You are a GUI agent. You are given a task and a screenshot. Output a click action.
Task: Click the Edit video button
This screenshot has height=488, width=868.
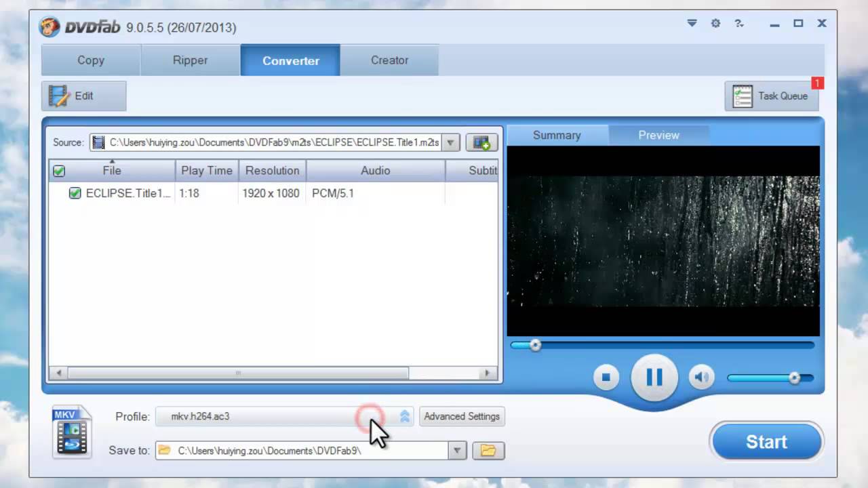click(x=83, y=96)
